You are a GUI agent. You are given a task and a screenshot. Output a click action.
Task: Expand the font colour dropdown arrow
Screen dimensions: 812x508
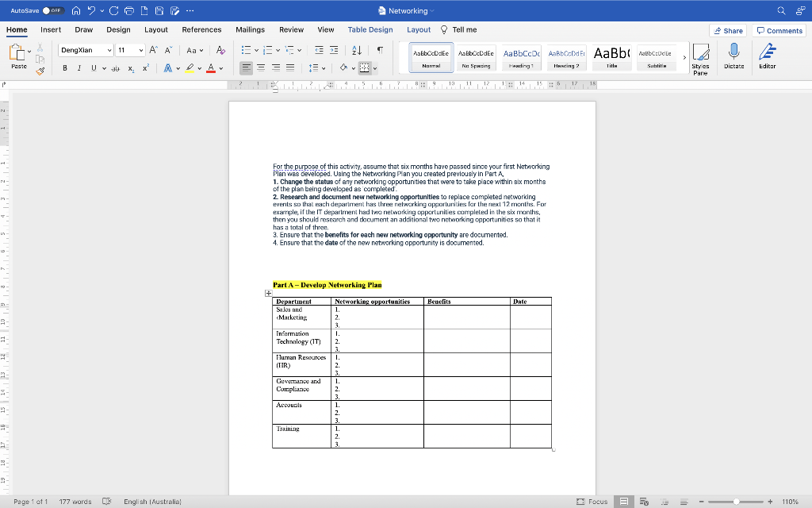point(221,68)
